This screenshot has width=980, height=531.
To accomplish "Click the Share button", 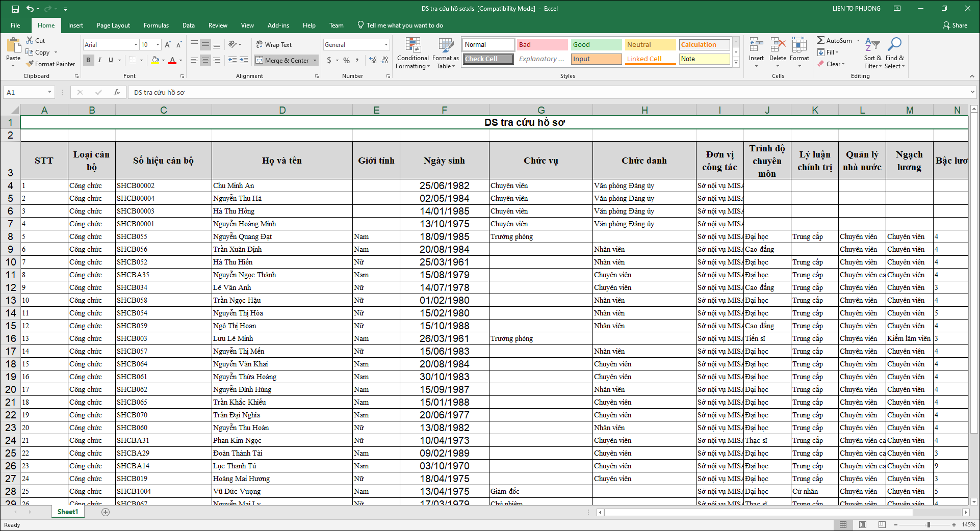I will tap(955, 25).
